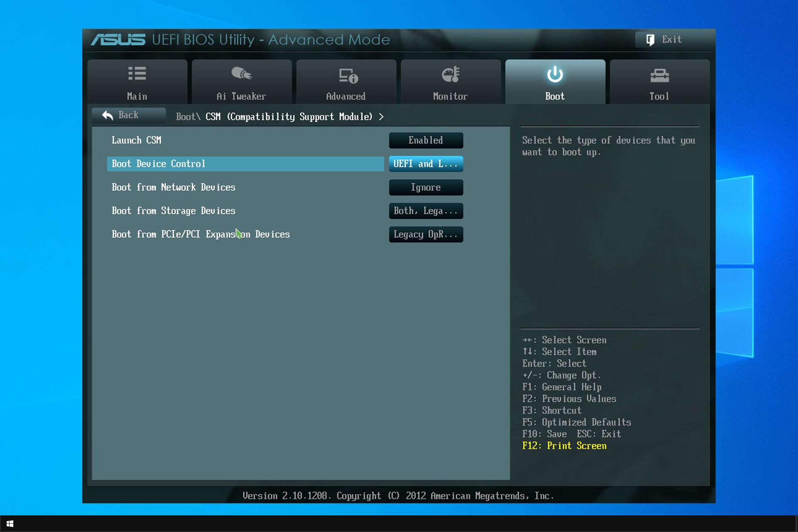Click the Exit button text
Screen dimensions: 798x532
pyautogui.click(x=672, y=39)
